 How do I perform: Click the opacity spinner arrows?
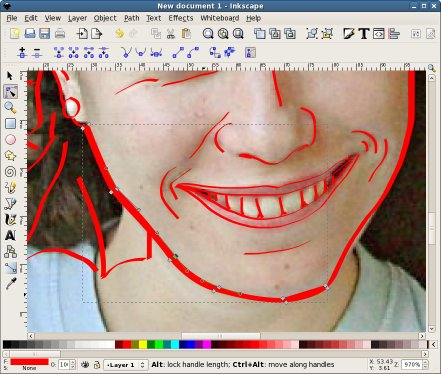point(73,365)
